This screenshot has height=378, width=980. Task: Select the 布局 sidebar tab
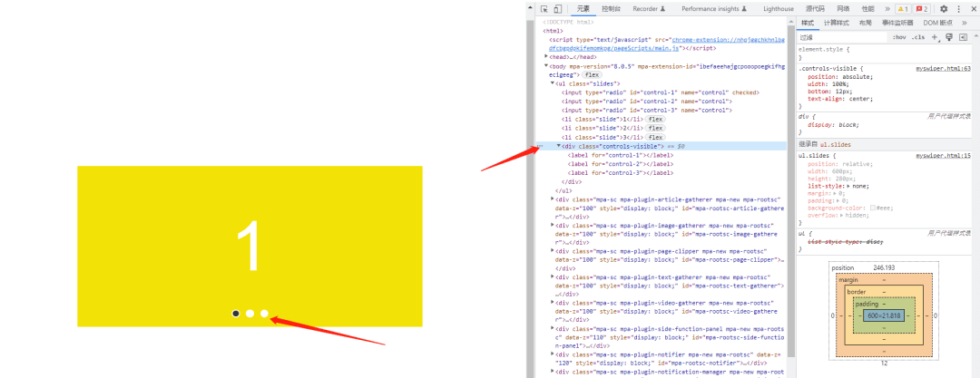click(x=866, y=24)
